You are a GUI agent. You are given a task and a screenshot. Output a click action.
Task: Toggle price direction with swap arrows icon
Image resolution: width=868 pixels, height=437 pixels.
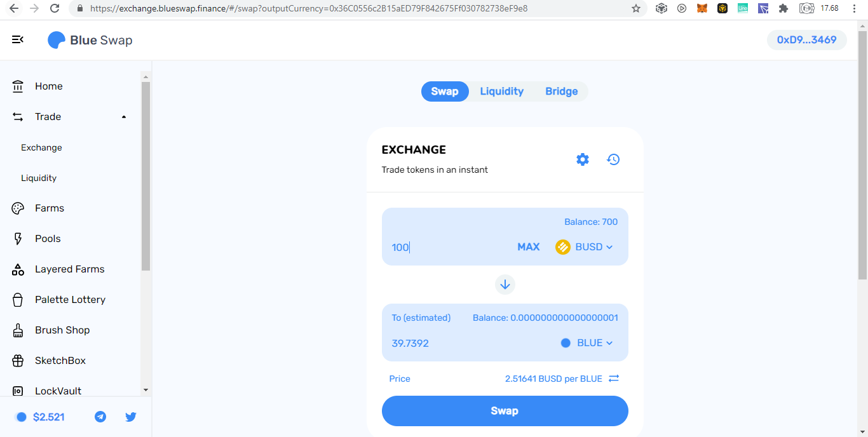pyautogui.click(x=614, y=379)
